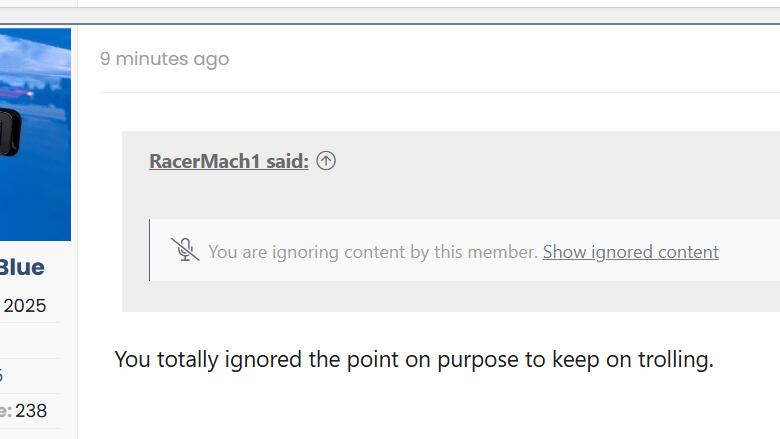The height and width of the screenshot is (439, 780).
Task: Click the 238 count in user stats
Action: click(x=31, y=411)
